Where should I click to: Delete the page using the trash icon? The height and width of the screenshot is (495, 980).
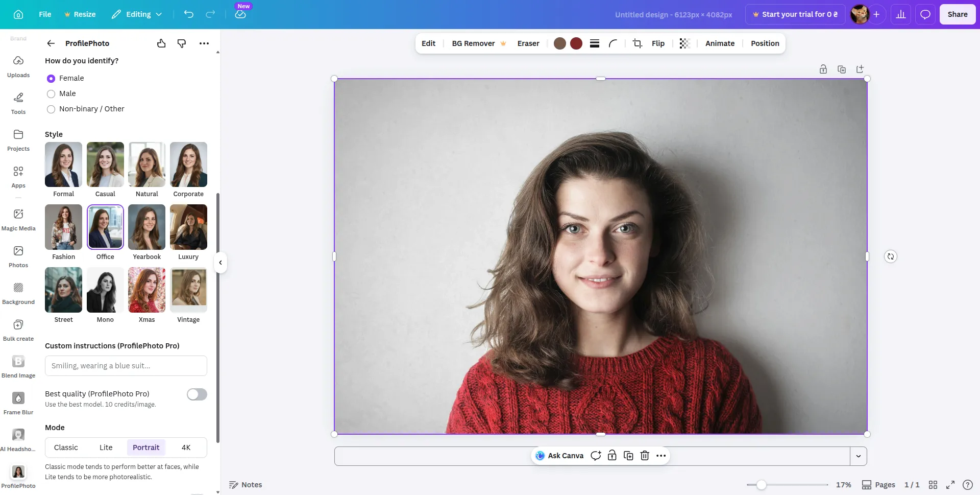[x=645, y=455]
